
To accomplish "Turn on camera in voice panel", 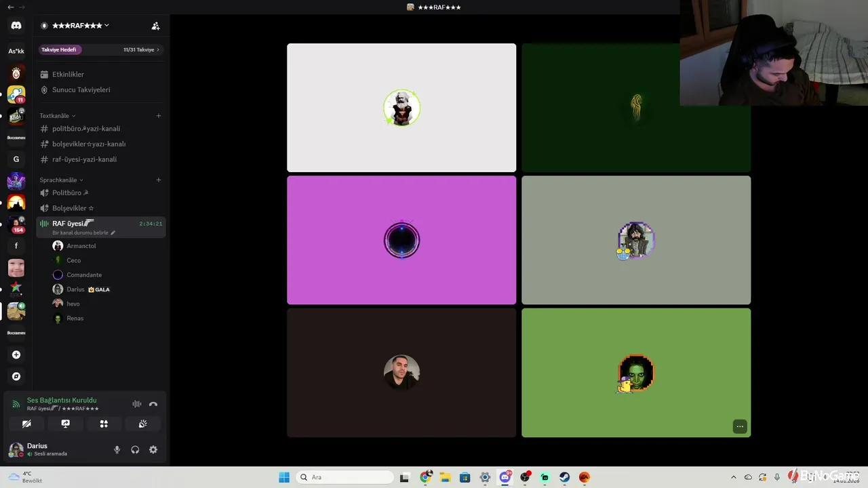I will pyautogui.click(x=26, y=424).
